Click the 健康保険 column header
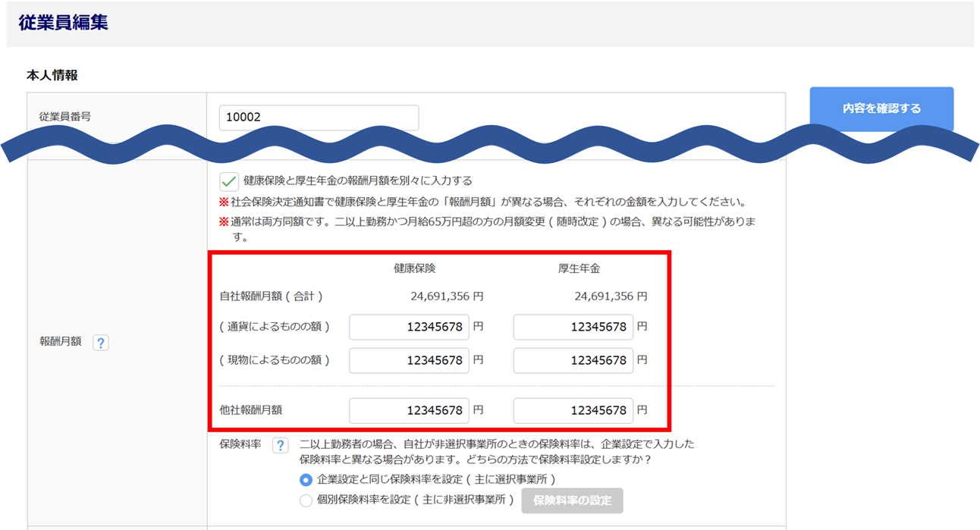Image resolution: width=980 pixels, height=530 pixels. 414,268
